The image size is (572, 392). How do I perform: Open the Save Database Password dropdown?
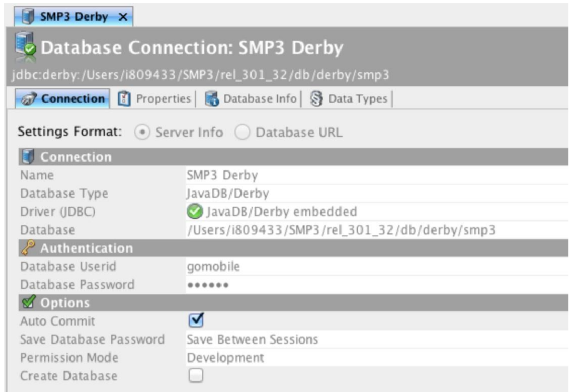[377, 339]
